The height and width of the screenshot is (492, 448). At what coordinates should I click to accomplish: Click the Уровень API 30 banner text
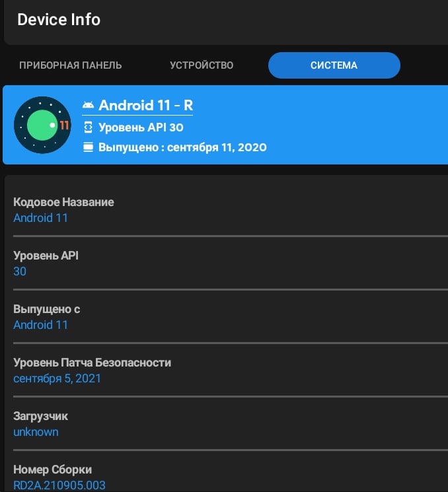click(x=141, y=127)
